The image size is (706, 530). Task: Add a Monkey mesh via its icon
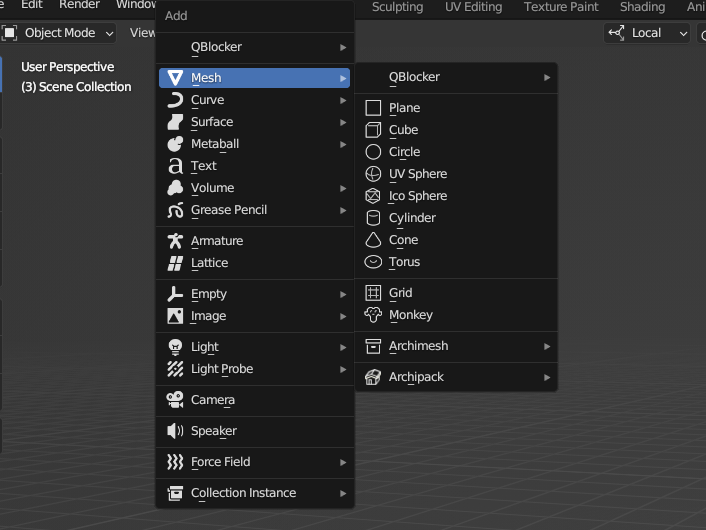(373, 315)
